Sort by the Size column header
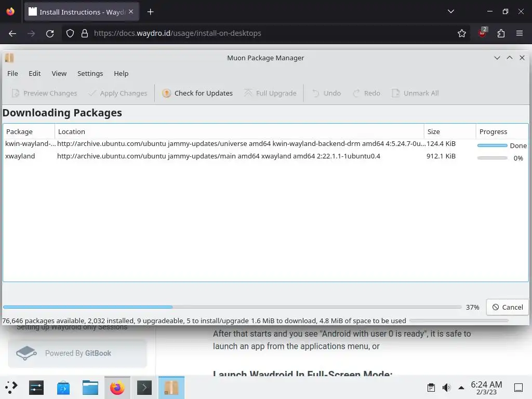 coord(450,131)
